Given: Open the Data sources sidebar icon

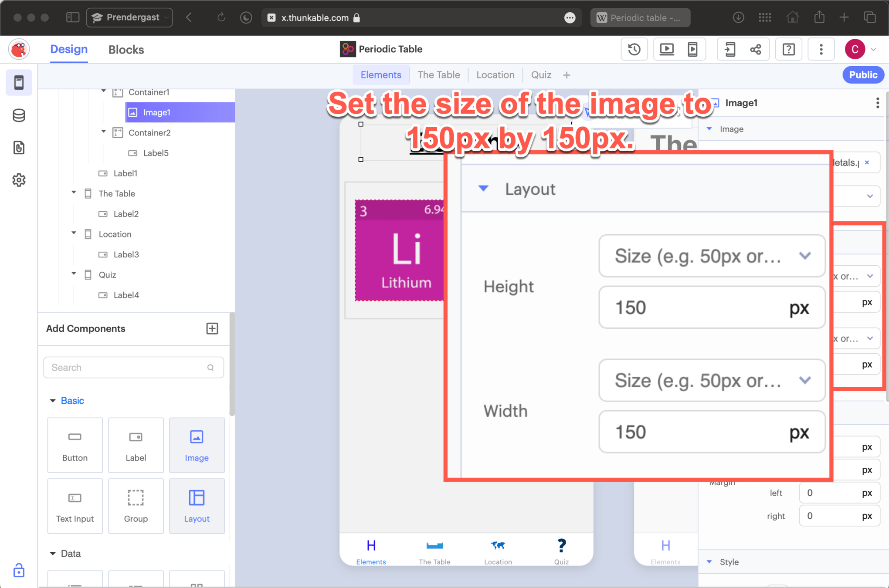Looking at the screenshot, I should [19, 115].
